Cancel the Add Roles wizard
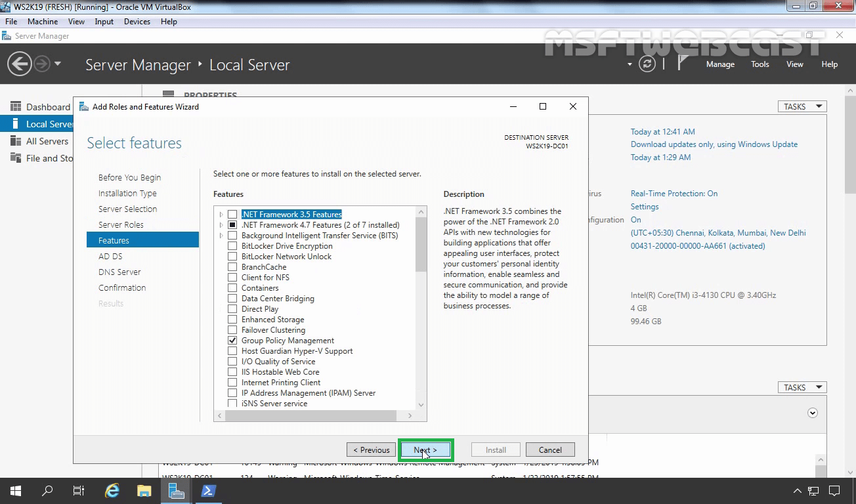 550,450
